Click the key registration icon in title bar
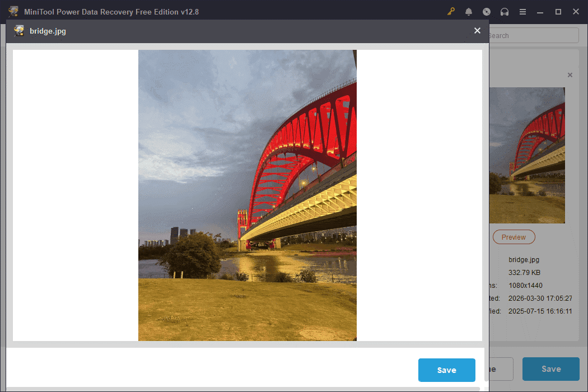The height and width of the screenshot is (392, 588). [x=451, y=11]
